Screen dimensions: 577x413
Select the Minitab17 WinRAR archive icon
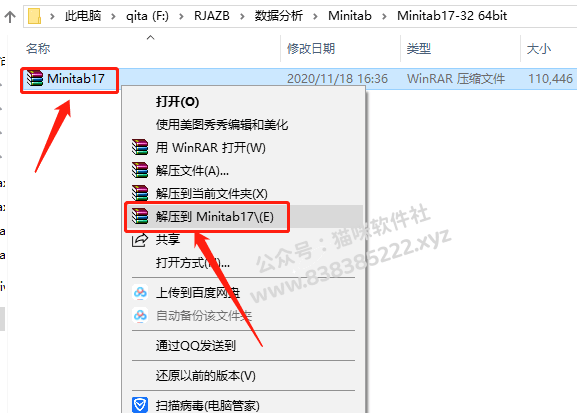[x=35, y=78]
